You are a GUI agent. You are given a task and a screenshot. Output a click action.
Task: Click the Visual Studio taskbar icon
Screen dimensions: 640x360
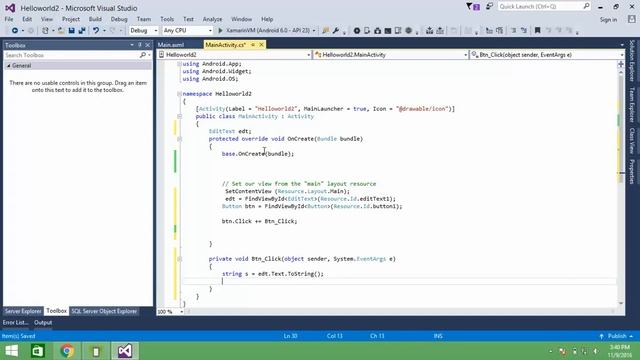pos(125,351)
